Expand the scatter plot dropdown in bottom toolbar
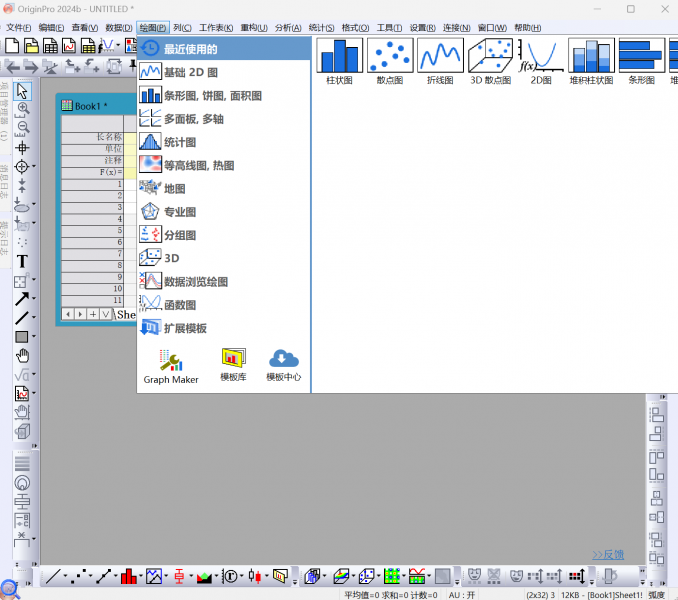This screenshot has height=600, width=678. (90, 576)
